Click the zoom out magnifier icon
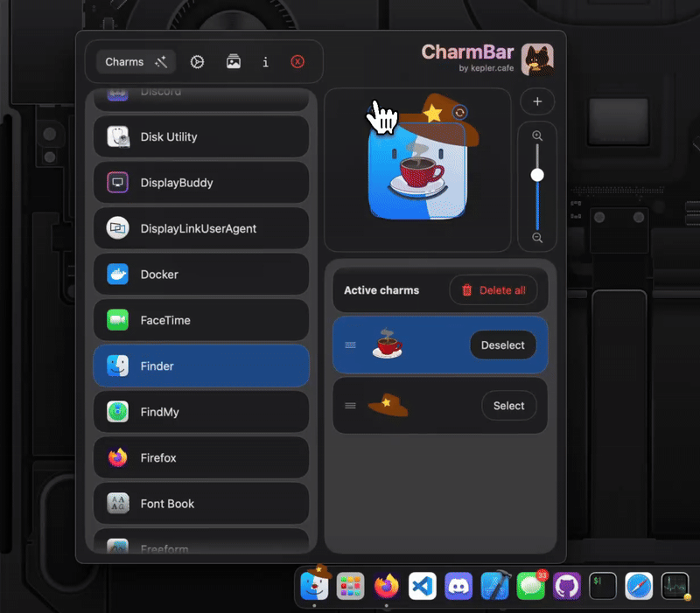 pyautogui.click(x=537, y=238)
